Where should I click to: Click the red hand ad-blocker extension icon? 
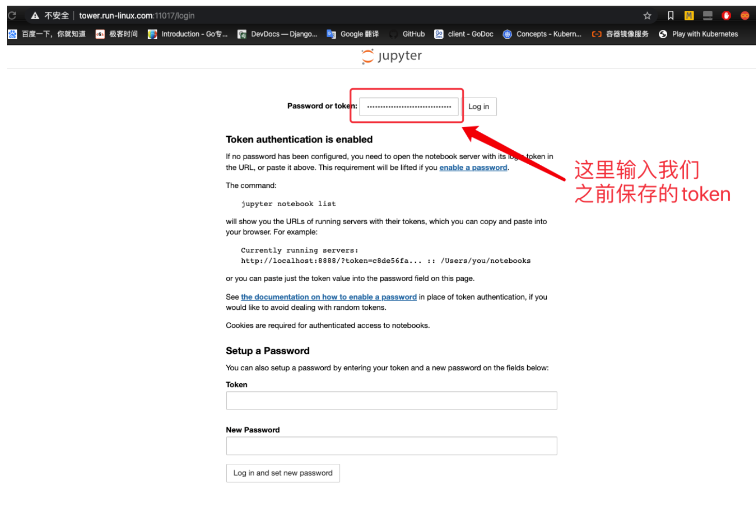coord(726,15)
